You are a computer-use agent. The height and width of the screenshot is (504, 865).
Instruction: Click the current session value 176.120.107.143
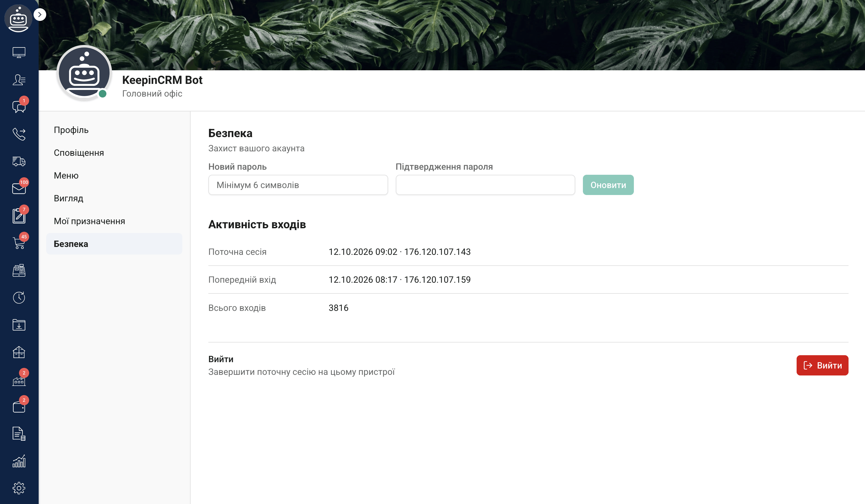pos(437,252)
